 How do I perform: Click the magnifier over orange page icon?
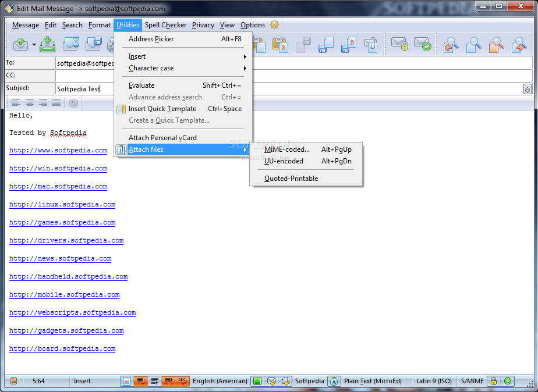tap(497, 45)
